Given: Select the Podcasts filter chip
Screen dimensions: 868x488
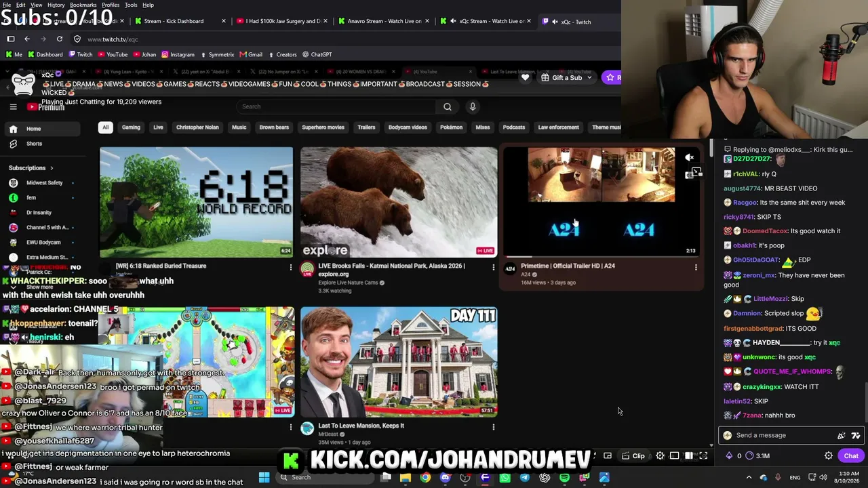Looking at the screenshot, I should tap(513, 127).
